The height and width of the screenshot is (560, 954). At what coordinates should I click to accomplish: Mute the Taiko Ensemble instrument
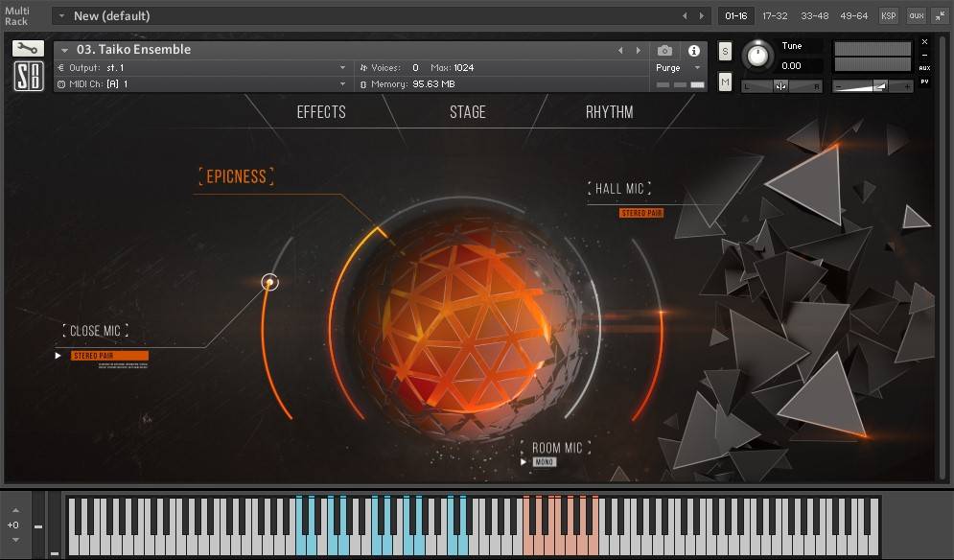tap(725, 82)
